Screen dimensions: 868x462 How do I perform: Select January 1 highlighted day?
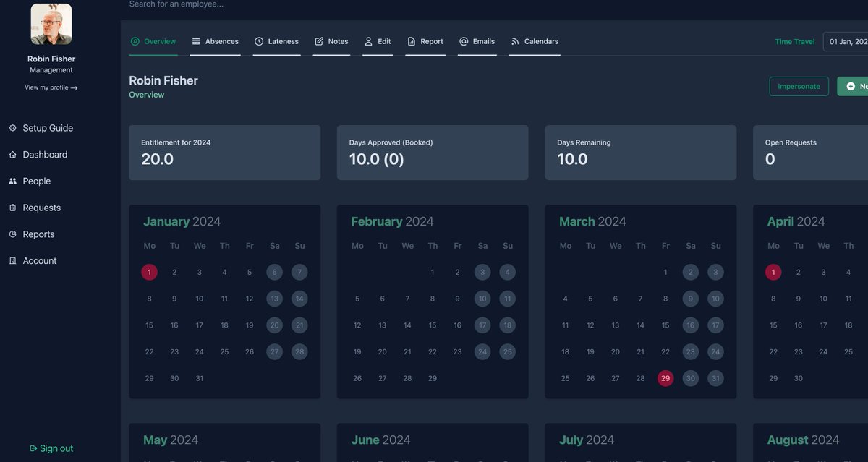(149, 273)
